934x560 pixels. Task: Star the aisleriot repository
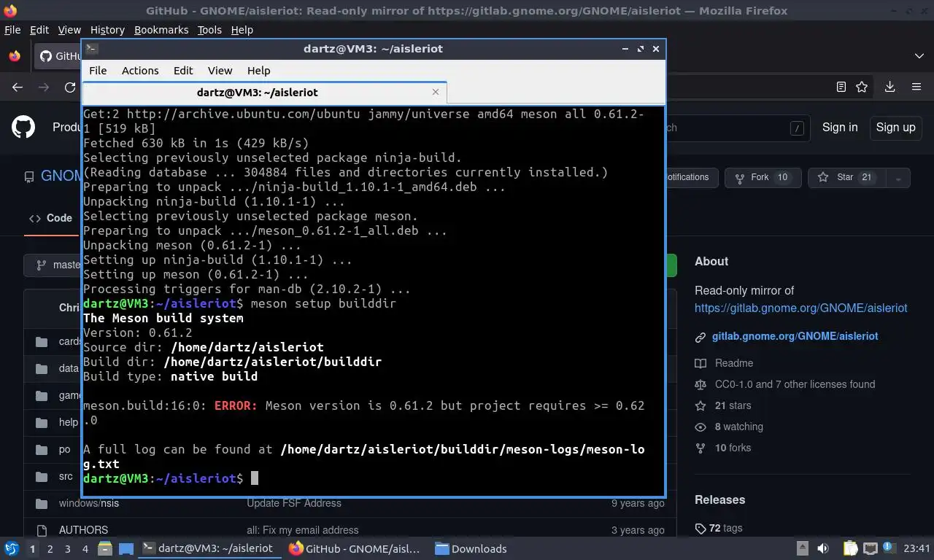(846, 177)
